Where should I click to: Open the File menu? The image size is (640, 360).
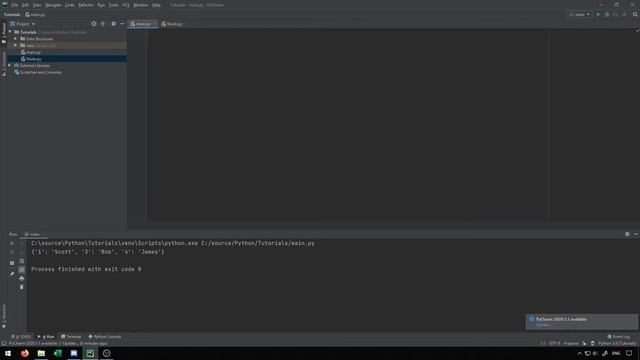coord(15,5)
